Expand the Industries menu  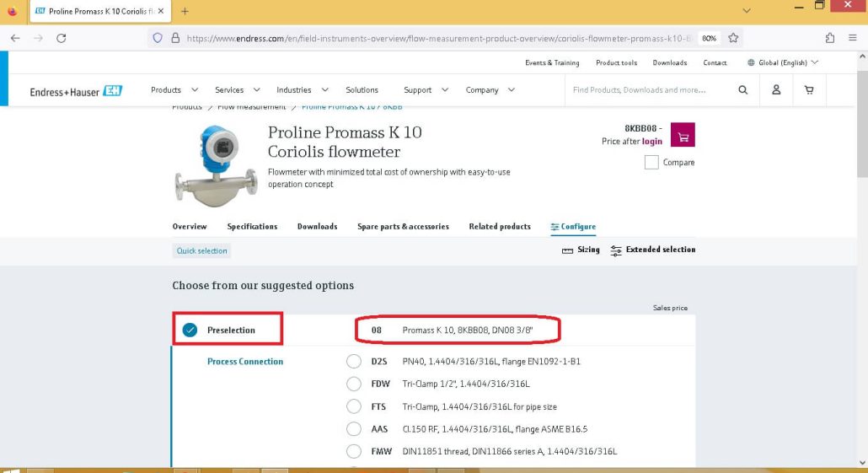[303, 89]
